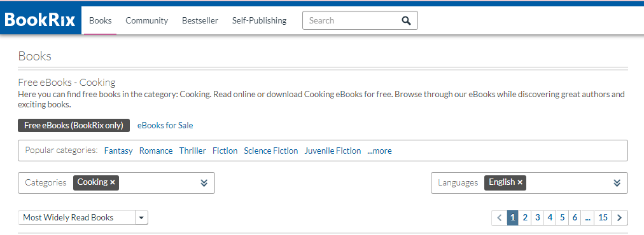The image size is (644, 235).
Task: Go to page 3
Action: [x=537, y=218]
